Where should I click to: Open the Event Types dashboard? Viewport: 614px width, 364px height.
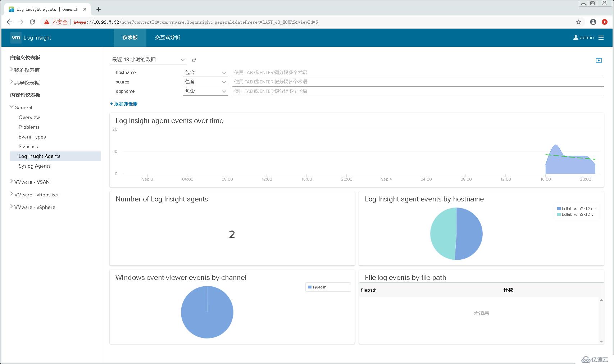point(32,137)
